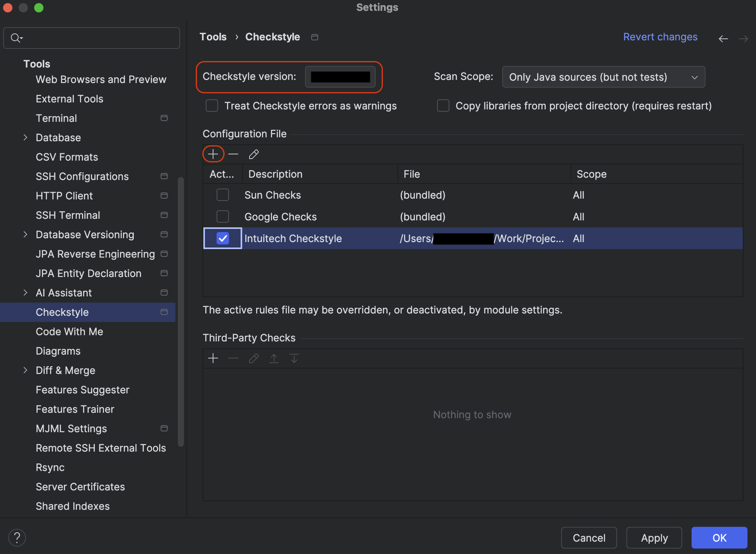Screen dimensions: 756x554
Task: Select CSV Formats settings
Action: (x=67, y=157)
